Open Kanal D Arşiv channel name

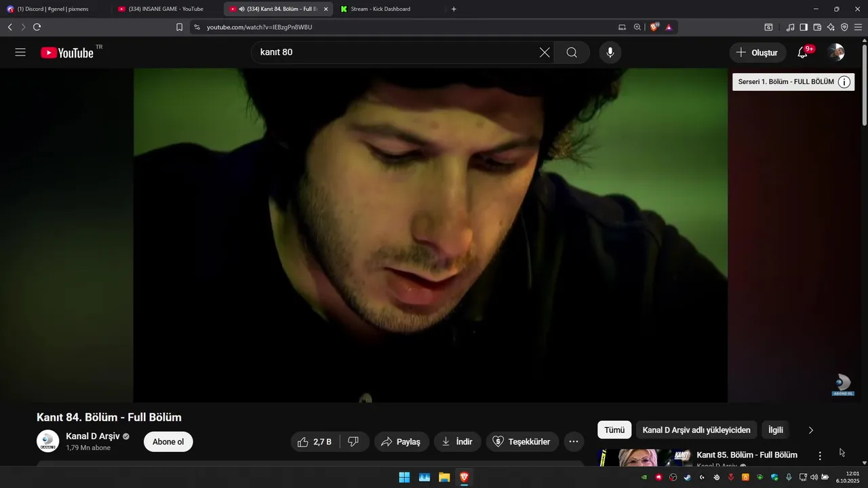[x=92, y=436]
